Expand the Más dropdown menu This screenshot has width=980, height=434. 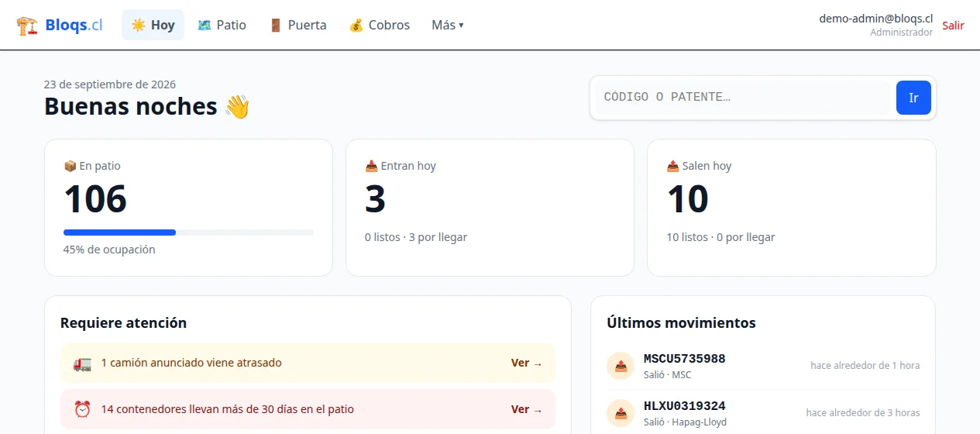pyautogui.click(x=448, y=25)
